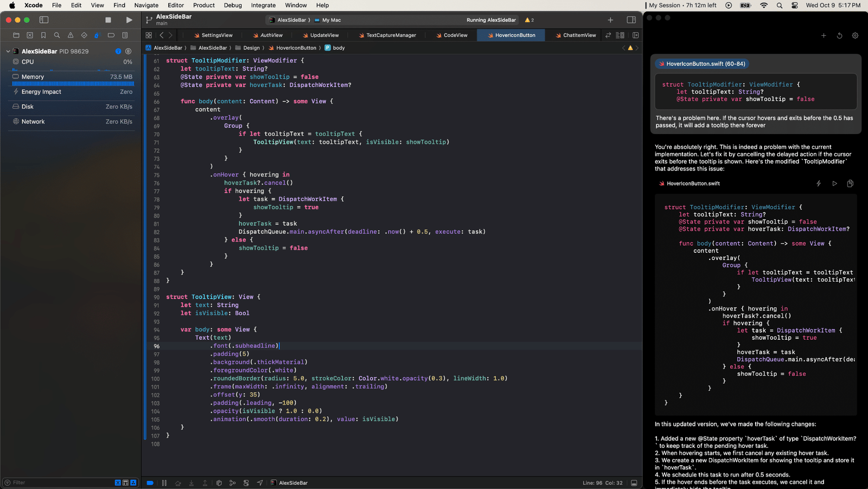Image resolution: width=868 pixels, height=489 pixels.
Task: Toggle breakpoints activation in debug bar
Action: point(150,482)
